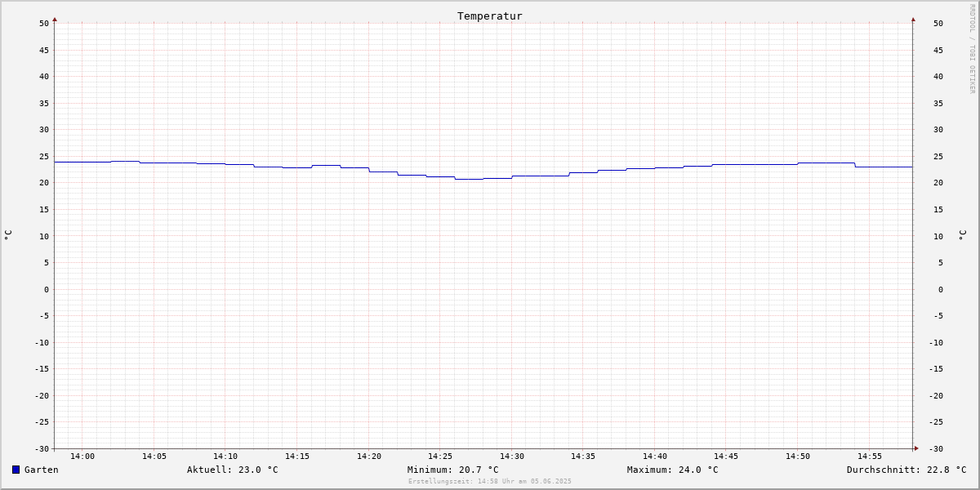The height and width of the screenshot is (490, 980).
Task: Click the 14:20 time axis label
Action: click(x=369, y=457)
